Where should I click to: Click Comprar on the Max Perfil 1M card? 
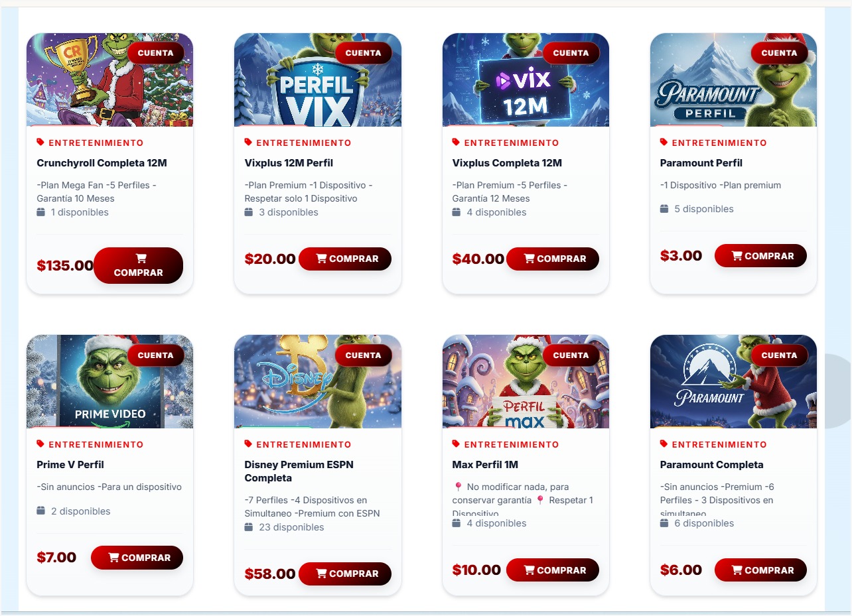553,570
